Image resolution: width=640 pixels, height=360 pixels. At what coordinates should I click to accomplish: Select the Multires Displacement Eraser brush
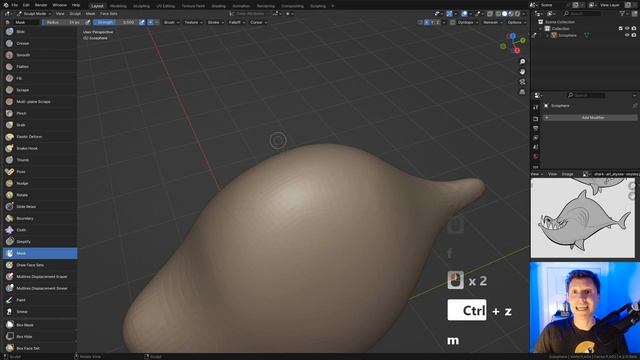(x=40, y=277)
